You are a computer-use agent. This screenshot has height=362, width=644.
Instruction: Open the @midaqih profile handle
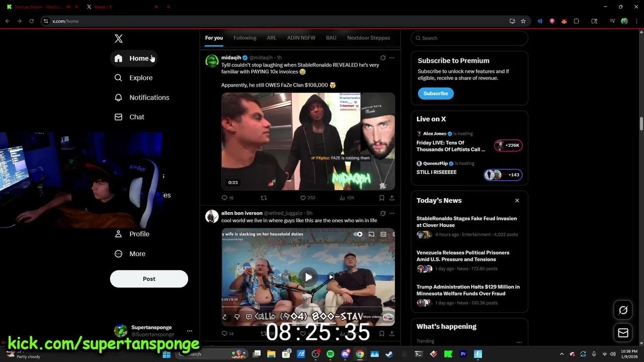pyautogui.click(x=261, y=58)
